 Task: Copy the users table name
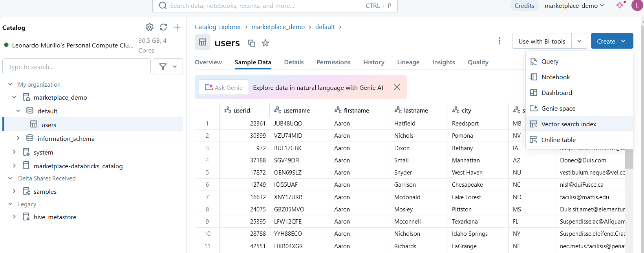pos(252,43)
